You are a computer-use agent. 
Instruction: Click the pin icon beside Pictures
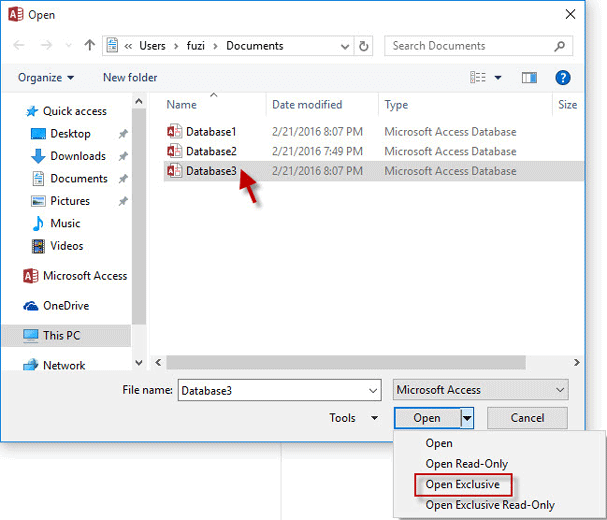coord(123,201)
